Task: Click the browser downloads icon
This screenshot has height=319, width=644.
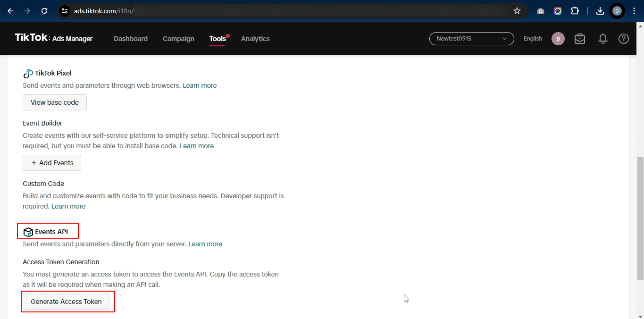Action: coord(600,11)
